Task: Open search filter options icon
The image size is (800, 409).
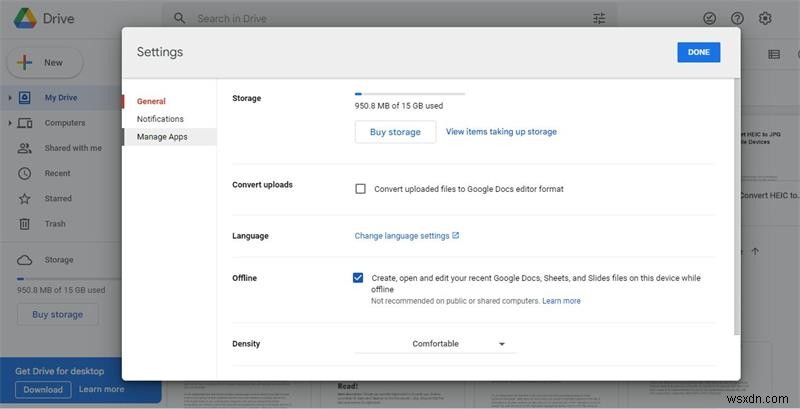Action: [x=599, y=18]
